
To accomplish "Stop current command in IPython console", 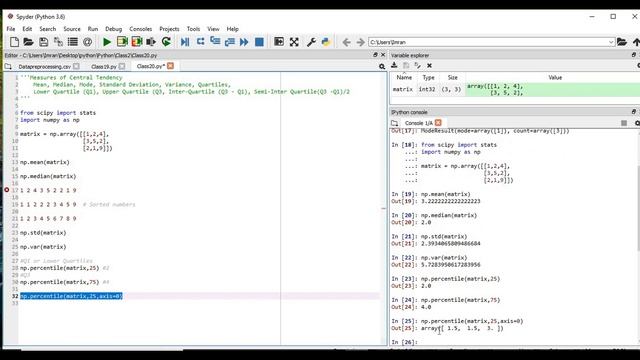I will pos(624,123).
